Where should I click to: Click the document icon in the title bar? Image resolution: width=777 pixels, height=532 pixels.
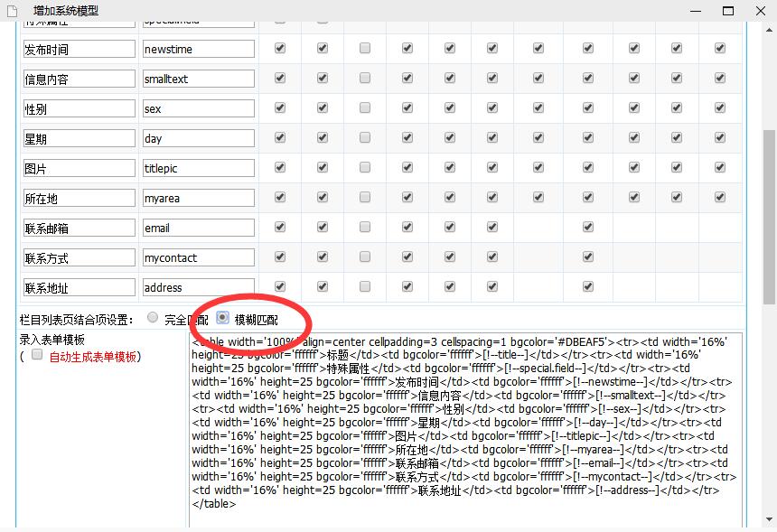click(x=12, y=11)
